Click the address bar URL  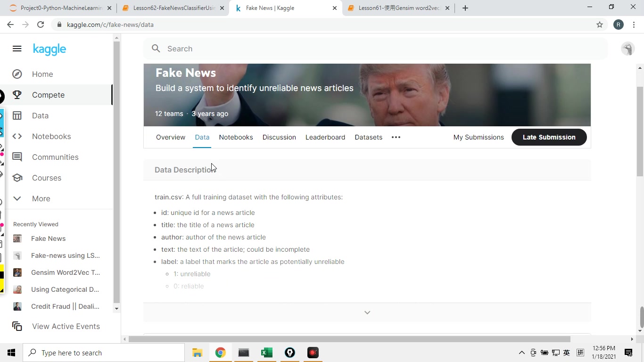coord(110,25)
